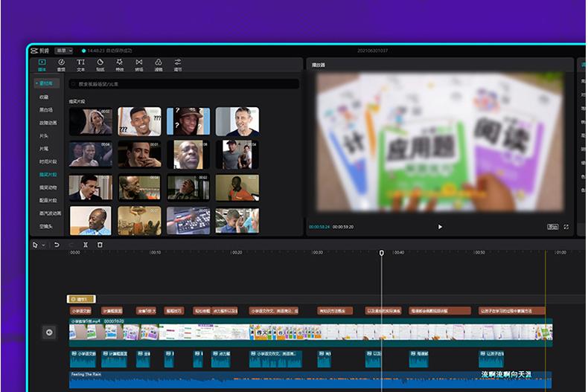The height and width of the screenshot is (392, 588).
Task: Click the Split clip icon in timeline toolbar
Action: [x=86, y=245]
